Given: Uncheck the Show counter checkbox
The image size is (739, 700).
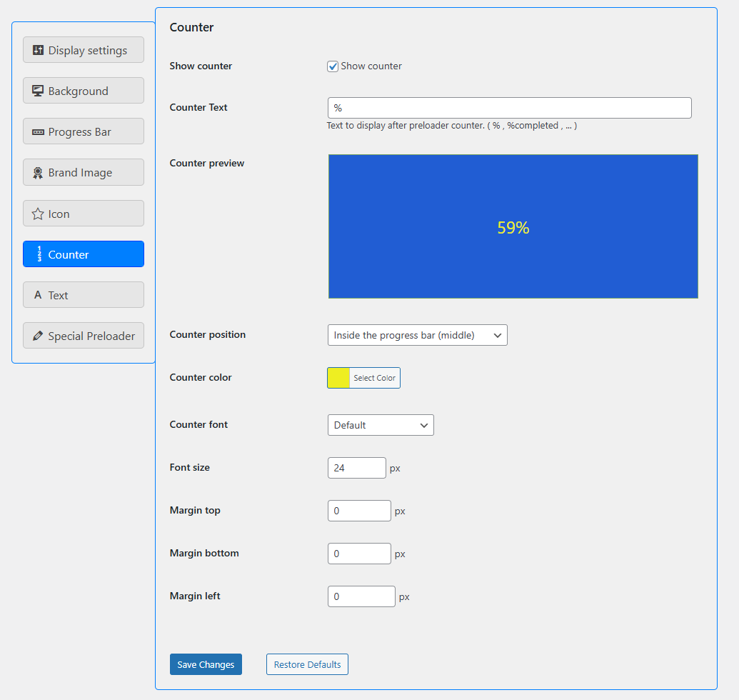Looking at the screenshot, I should pyautogui.click(x=332, y=66).
